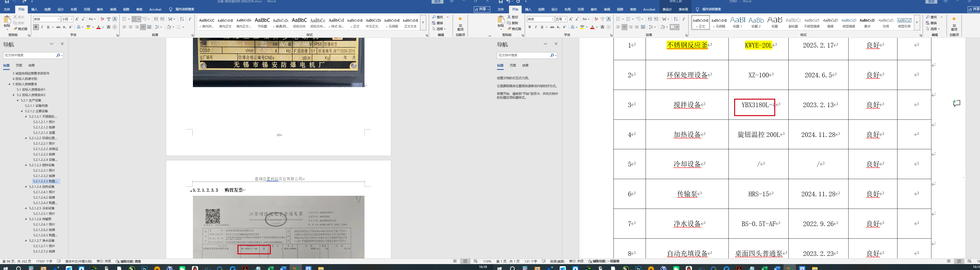Click the Save icon in left window title bar
The width and height of the screenshot is (980, 270).
(7, 2)
